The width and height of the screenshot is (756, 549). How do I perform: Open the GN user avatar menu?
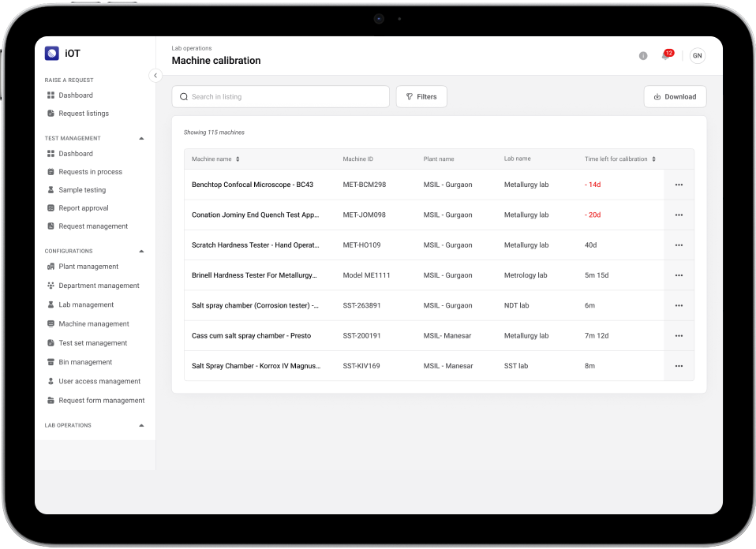[697, 56]
